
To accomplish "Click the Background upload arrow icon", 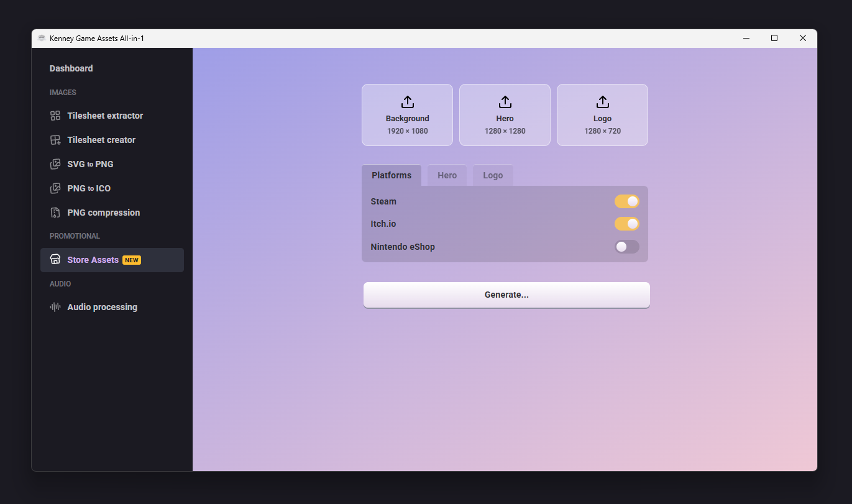I will [408, 102].
